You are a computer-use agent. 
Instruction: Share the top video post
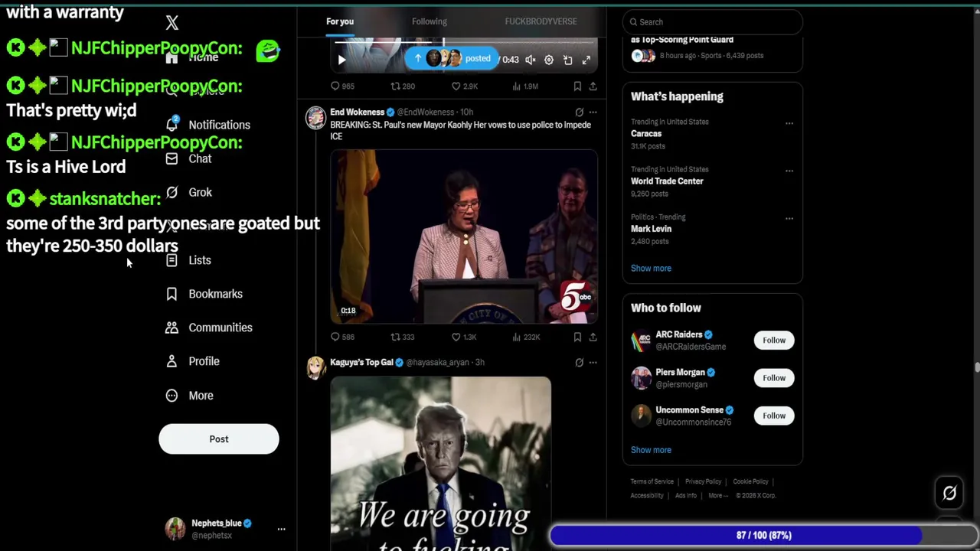click(x=593, y=86)
